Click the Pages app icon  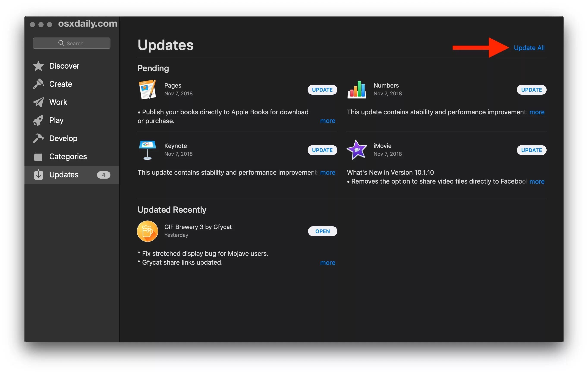147,89
